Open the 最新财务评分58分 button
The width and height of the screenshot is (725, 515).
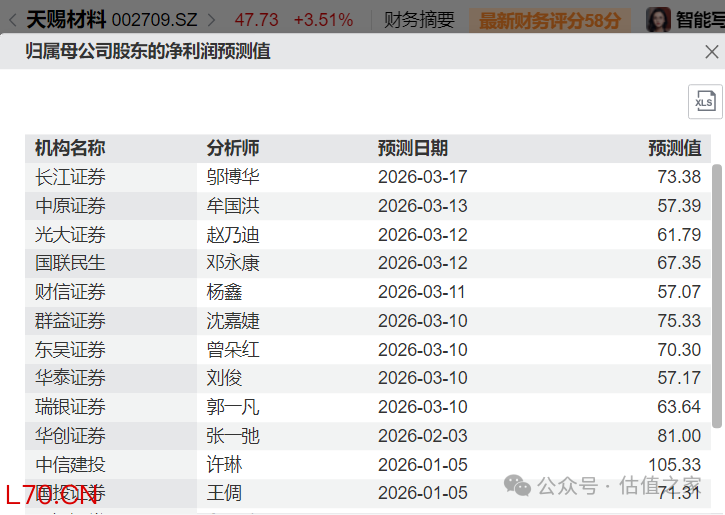(x=549, y=19)
